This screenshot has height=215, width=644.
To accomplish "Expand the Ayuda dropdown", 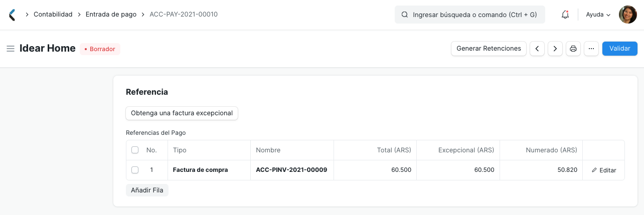I will [x=598, y=15].
